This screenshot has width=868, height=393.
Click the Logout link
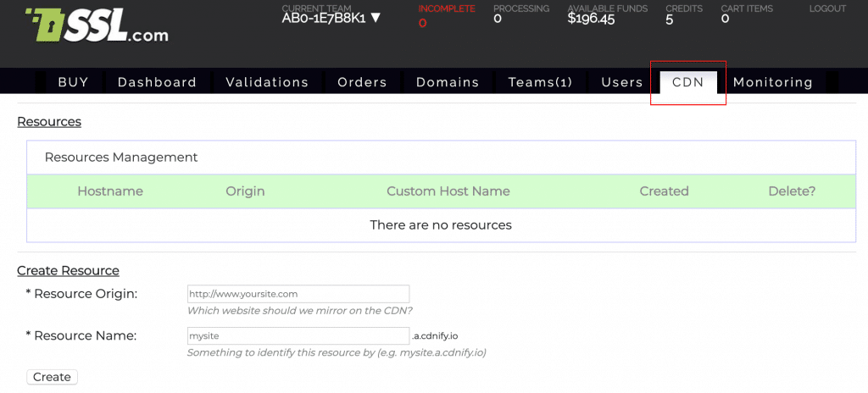[x=827, y=8]
